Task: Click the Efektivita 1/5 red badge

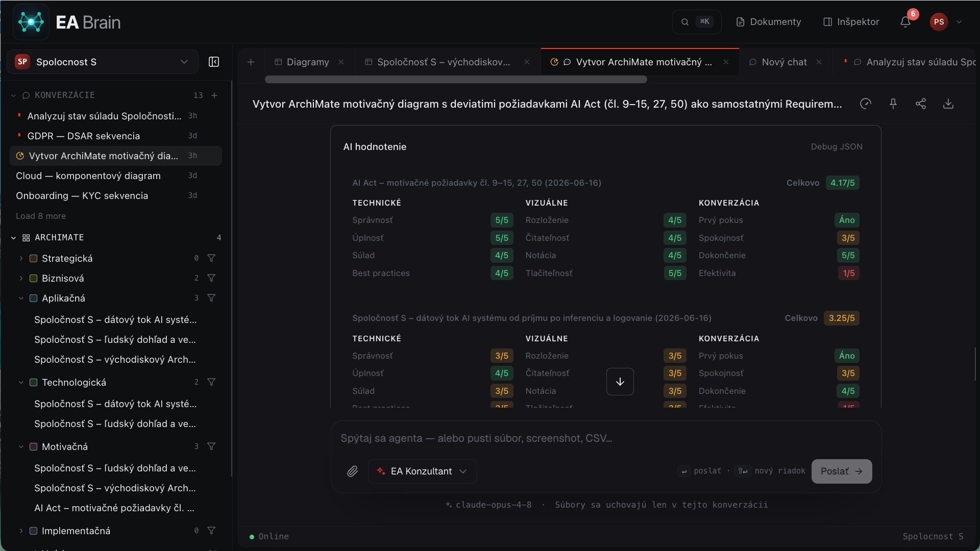Action: [848, 273]
